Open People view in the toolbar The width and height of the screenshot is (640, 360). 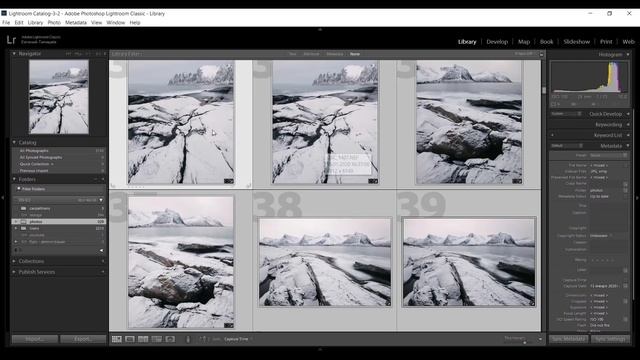(x=170, y=339)
